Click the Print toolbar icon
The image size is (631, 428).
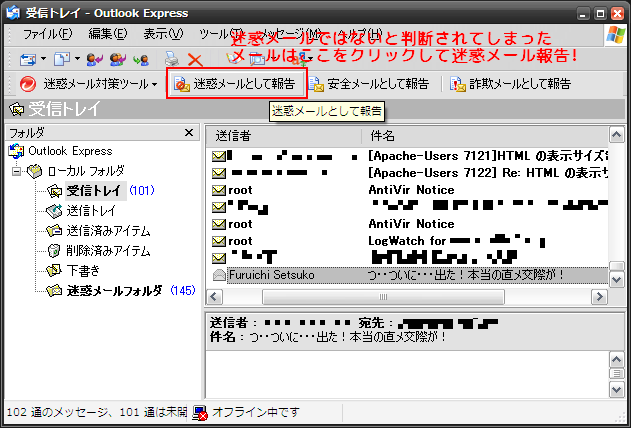pos(172,60)
